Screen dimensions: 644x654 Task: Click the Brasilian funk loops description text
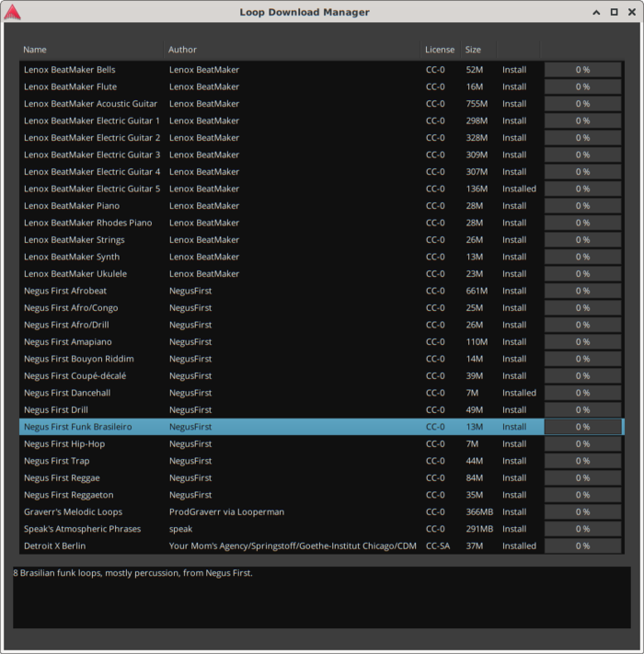[x=132, y=573]
